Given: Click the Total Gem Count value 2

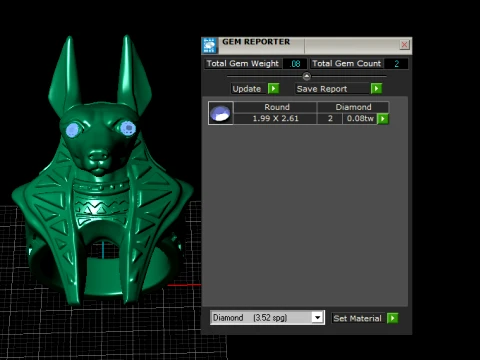Looking at the screenshot, I should 396,64.
